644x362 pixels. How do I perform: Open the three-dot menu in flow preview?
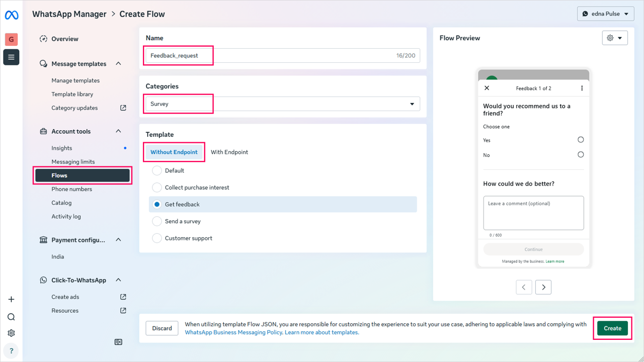[x=582, y=88]
